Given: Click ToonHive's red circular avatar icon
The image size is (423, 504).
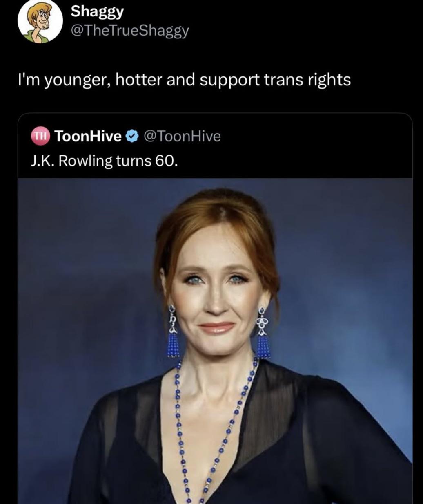Looking at the screenshot, I should click(40, 136).
